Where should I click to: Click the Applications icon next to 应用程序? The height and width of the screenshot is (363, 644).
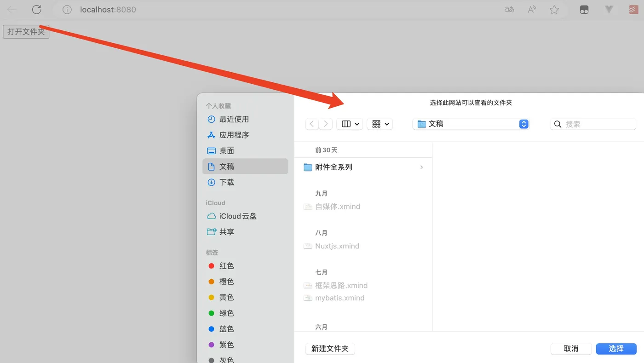coord(211,135)
